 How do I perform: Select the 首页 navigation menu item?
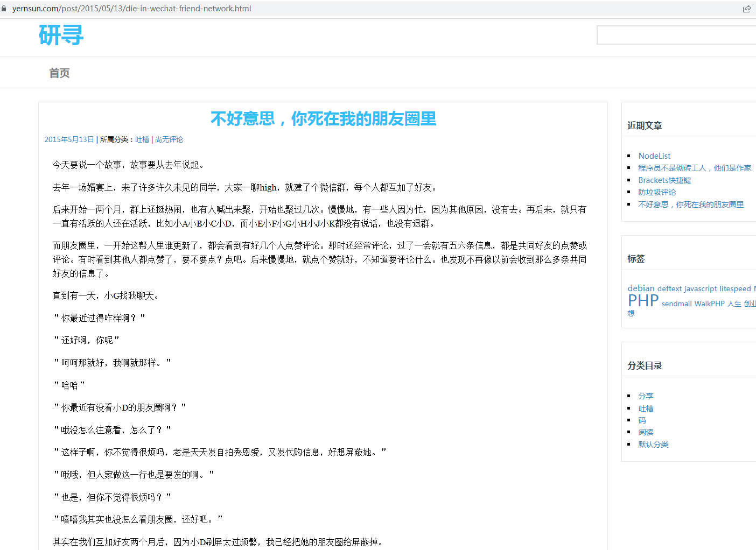[59, 73]
